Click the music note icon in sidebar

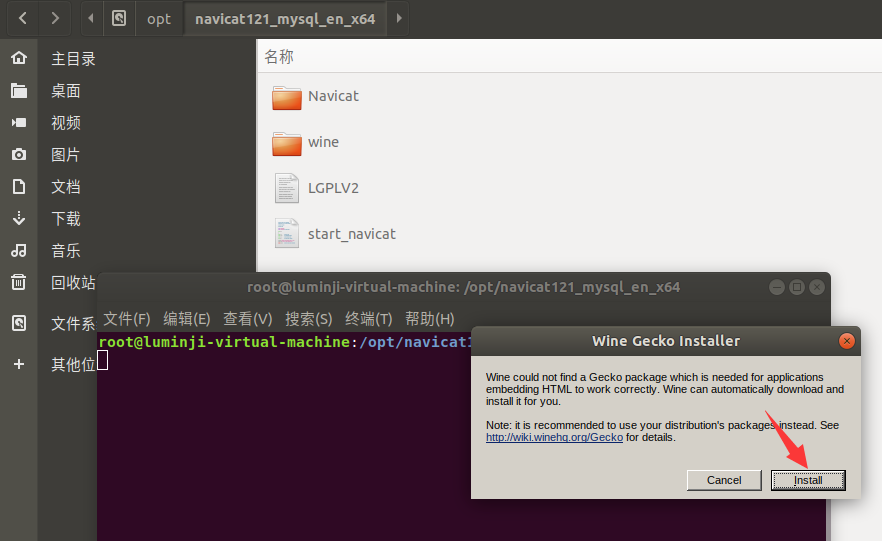(19, 250)
